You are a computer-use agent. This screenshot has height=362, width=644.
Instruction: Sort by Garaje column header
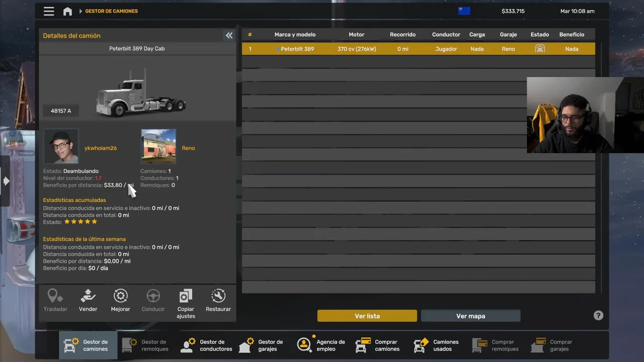point(508,35)
